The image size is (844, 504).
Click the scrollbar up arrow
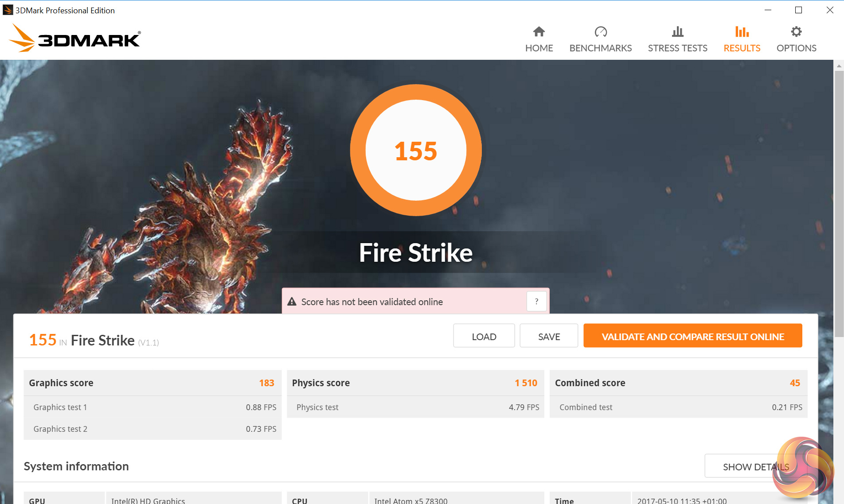click(839, 65)
